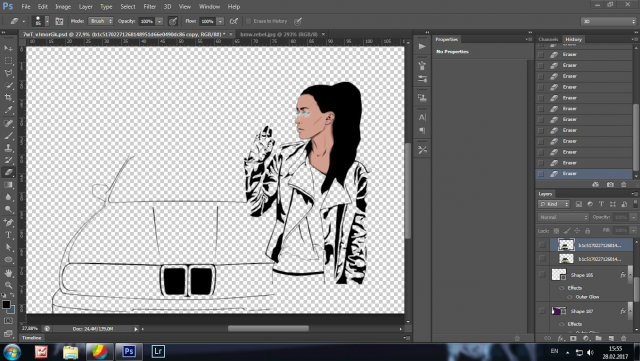Select the Hand tool

[x=9, y=273]
